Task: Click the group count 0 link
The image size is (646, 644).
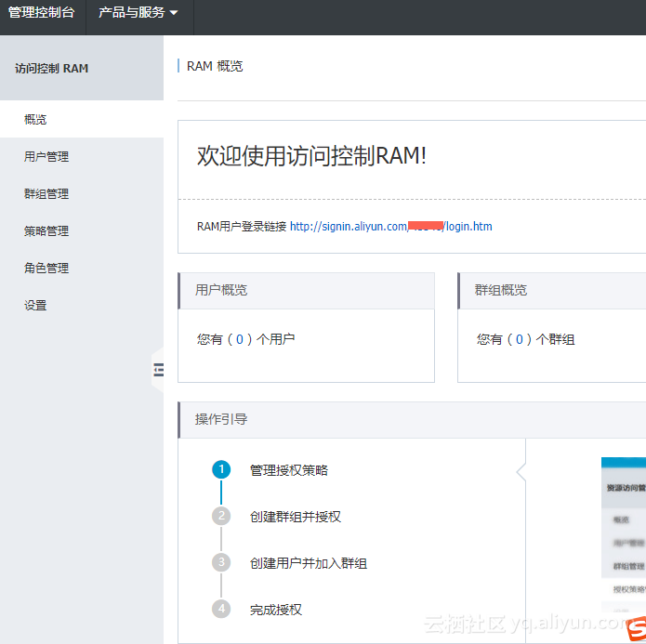Action: tap(519, 339)
